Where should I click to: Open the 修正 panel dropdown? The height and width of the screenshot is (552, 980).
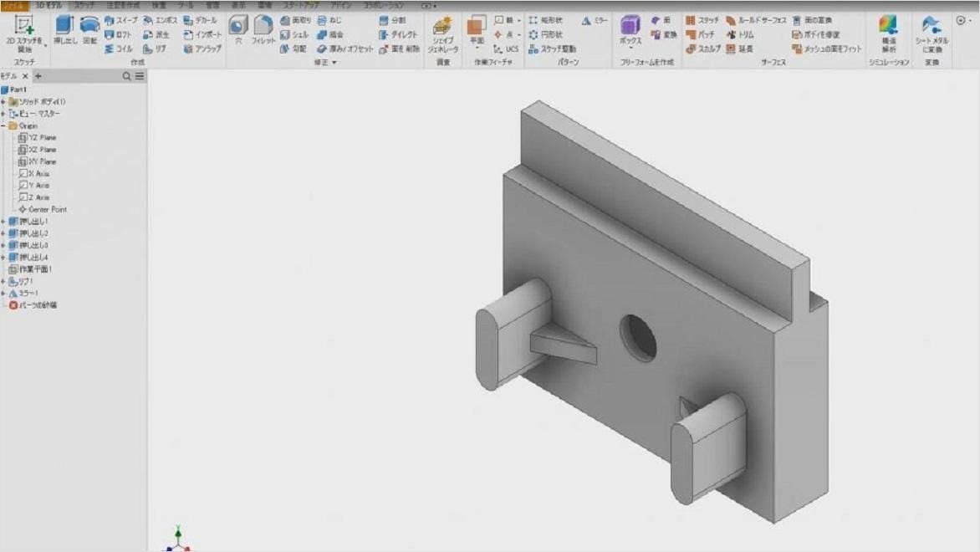pyautogui.click(x=329, y=61)
